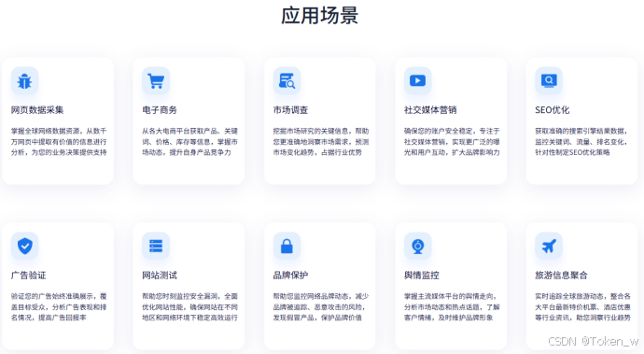Select the 品牌保护 card title
Screen dimensions: 644x354
point(290,276)
